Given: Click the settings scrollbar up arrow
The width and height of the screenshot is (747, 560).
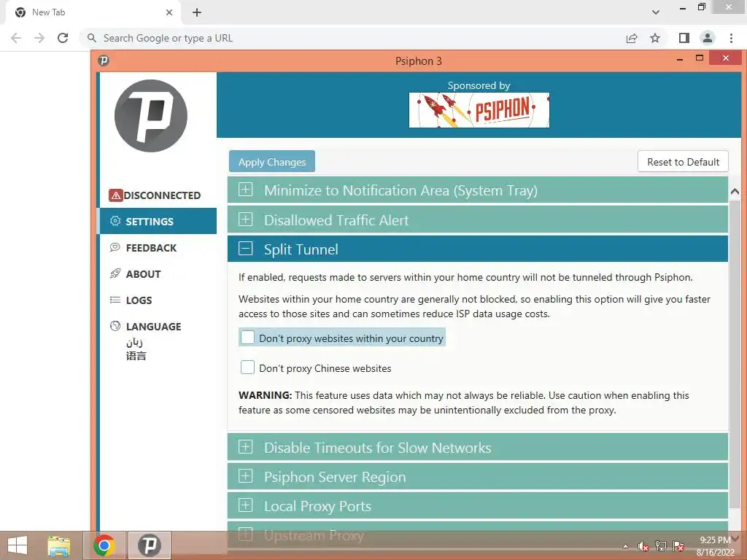Looking at the screenshot, I should (735, 192).
